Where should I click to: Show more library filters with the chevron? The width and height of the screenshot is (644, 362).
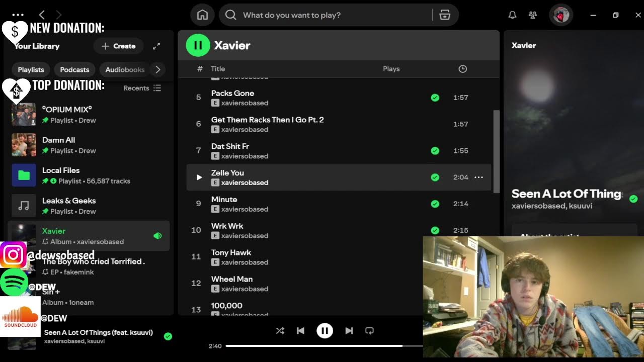point(157,70)
